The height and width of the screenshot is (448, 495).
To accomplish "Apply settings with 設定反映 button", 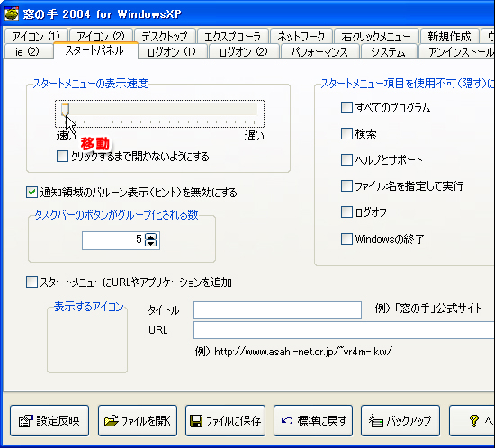I will click(x=49, y=420).
